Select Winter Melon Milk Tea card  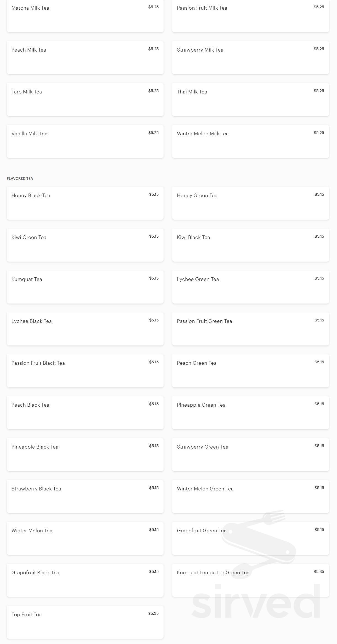click(250, 141)
